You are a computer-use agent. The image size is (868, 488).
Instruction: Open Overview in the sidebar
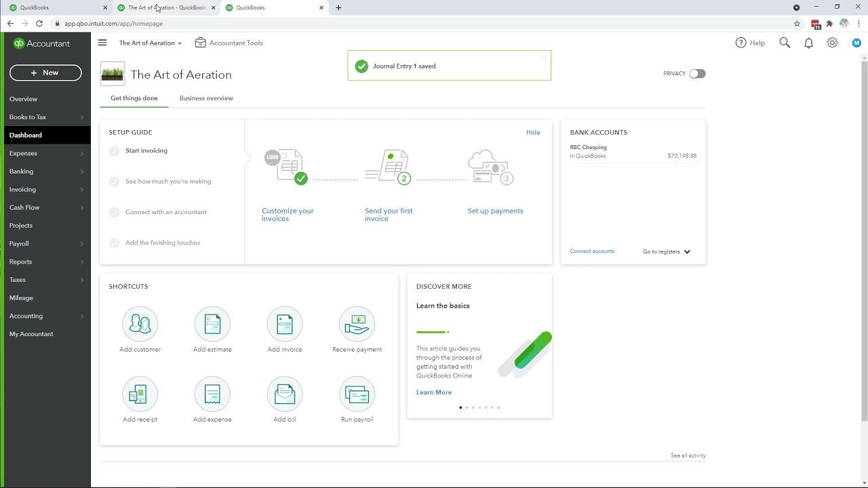coord(45,99)
